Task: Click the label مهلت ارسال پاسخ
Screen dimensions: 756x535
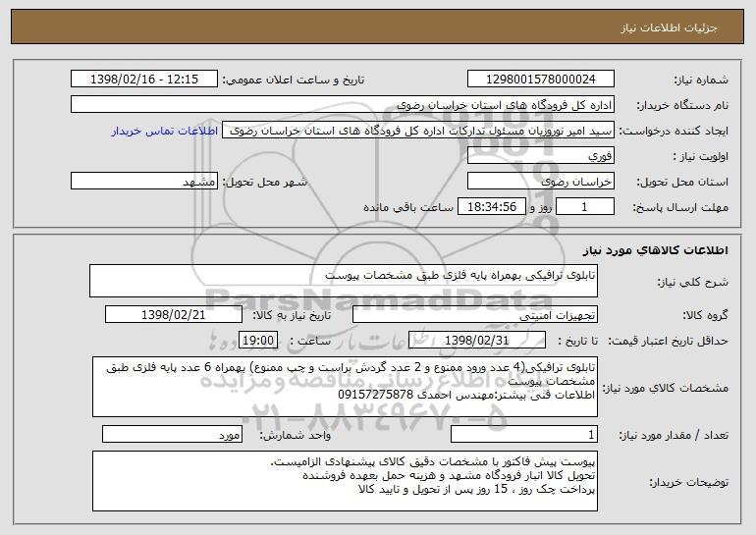Action: tap(680, 208)
